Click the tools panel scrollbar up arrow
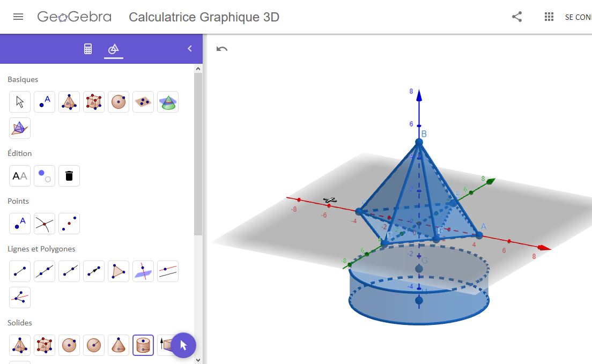The height and width of the screenshot is (364, 592). pos(198,69)
